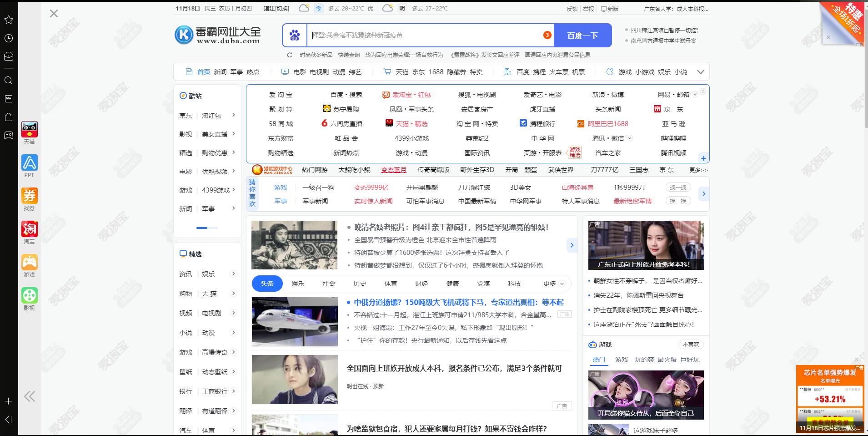Switch to the 最火爆 games tab
Image resolution: width=868 pixels, height=436 pixels.
[x=667, y=360]
